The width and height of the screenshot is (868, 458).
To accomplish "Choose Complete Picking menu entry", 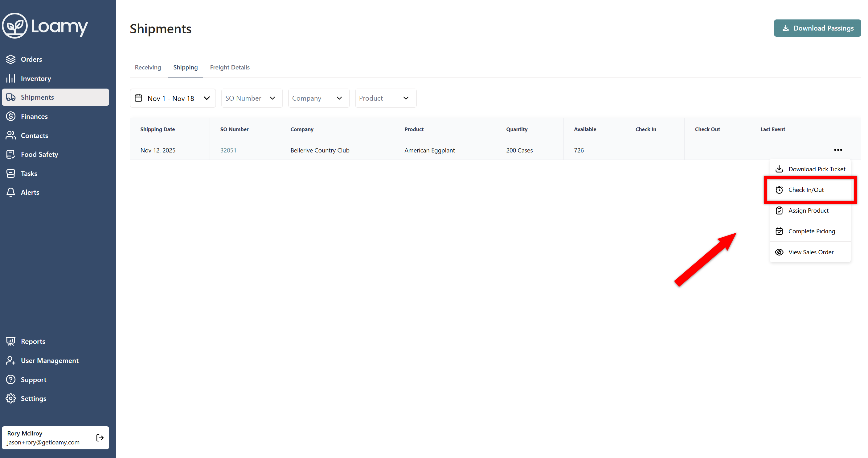I will coord(811,231).
